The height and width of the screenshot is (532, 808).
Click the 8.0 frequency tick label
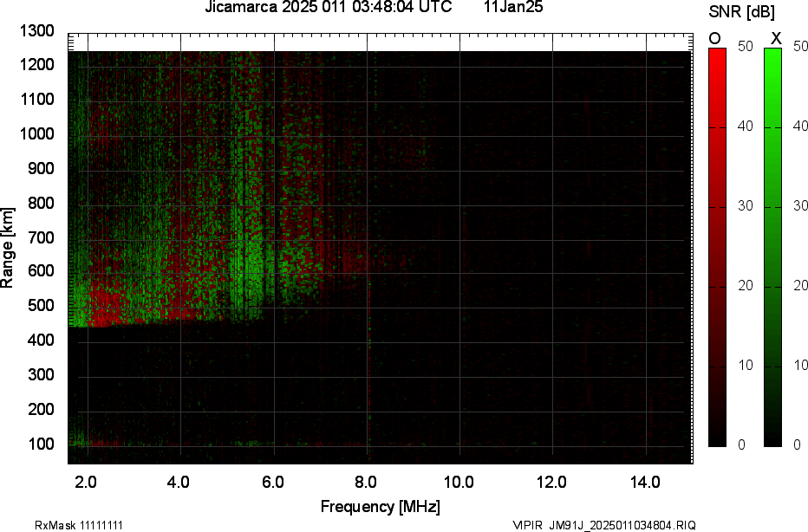pos(365,483)
